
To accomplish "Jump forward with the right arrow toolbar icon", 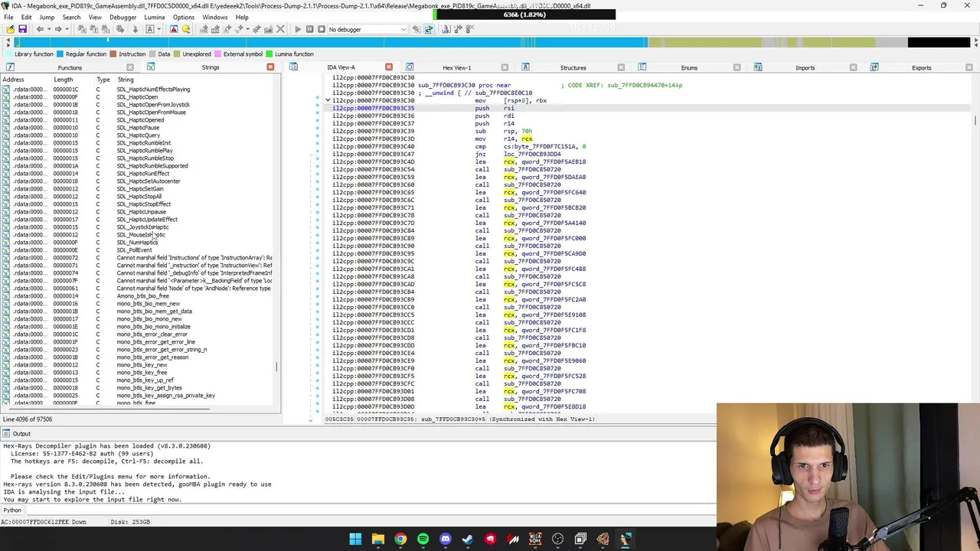I will 58,29.
